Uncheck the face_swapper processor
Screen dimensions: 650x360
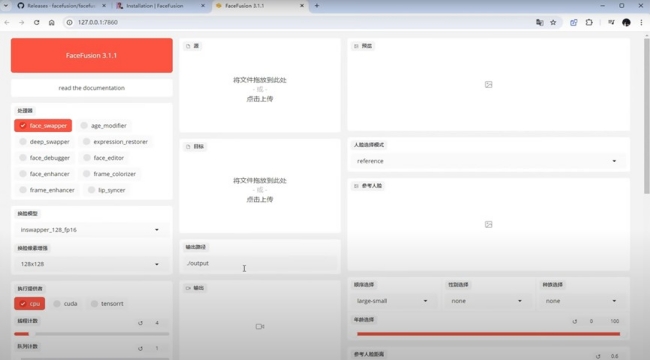tap(43, 125)
